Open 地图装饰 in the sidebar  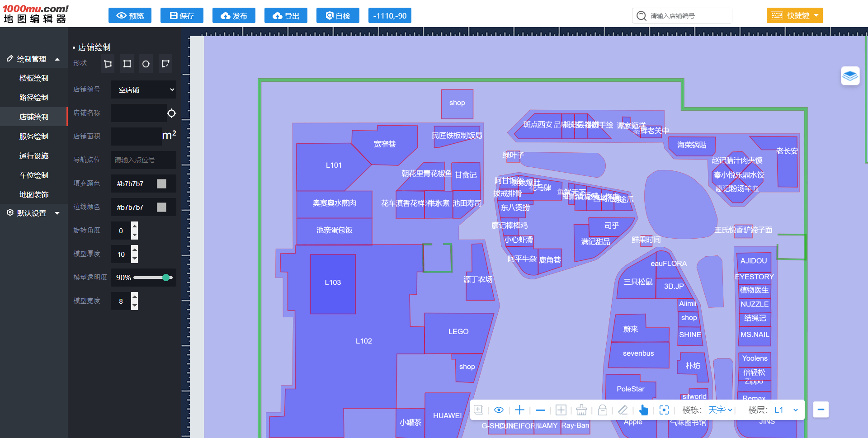tap(33, 195)
